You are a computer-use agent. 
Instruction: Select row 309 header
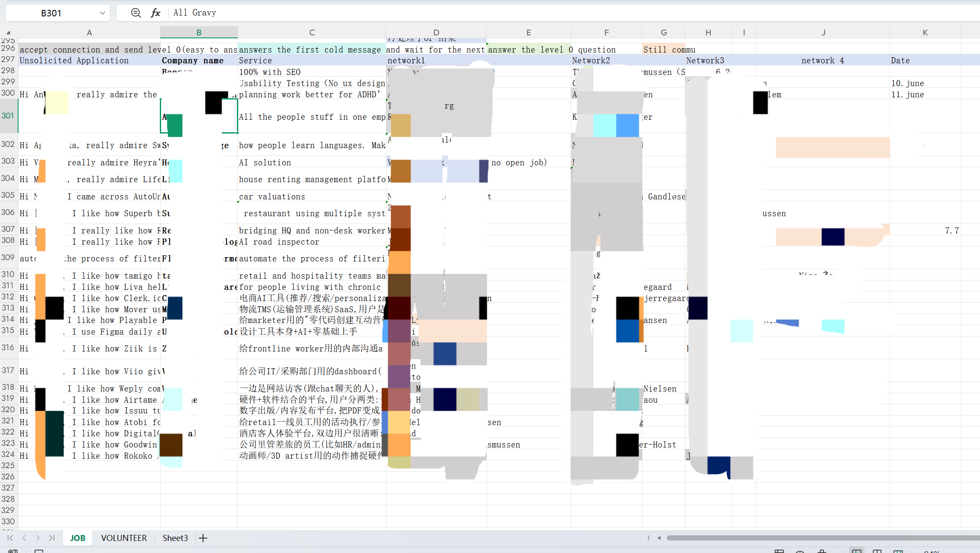(x=9, y=257)
